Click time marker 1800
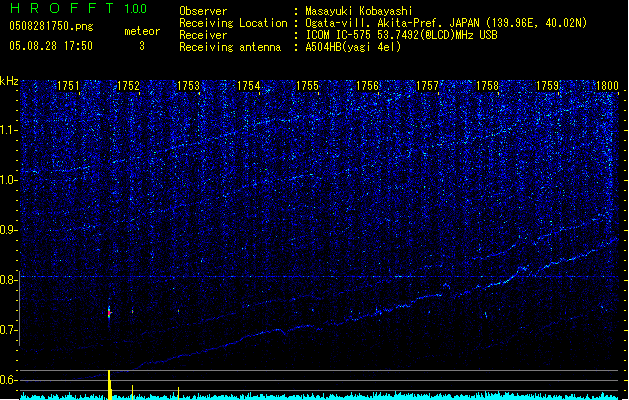Screen dimensions: 629x400 pos(607,86)
